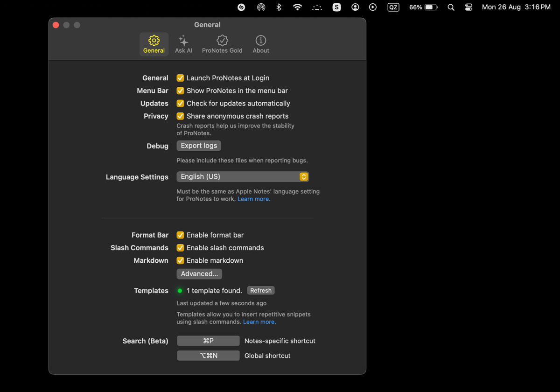The height and width of the screenshot is (392, 560).
Task: Click the Shazam menu bar icon
Action: [241, 7]
